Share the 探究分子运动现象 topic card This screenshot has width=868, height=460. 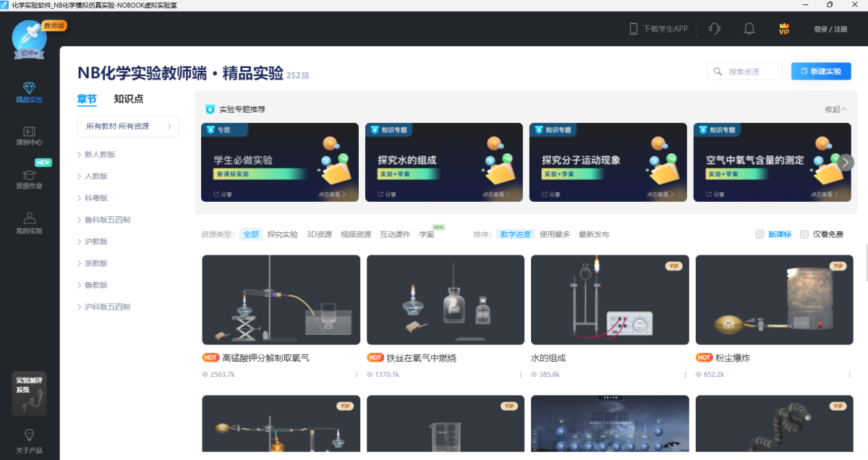pyautogui.click(x=550, y=194)
